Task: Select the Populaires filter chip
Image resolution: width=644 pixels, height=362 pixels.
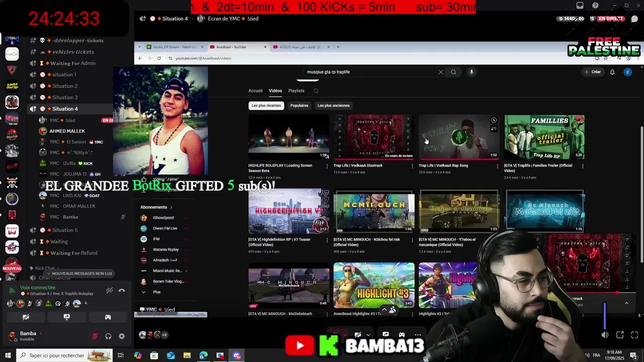Action: 299,106
